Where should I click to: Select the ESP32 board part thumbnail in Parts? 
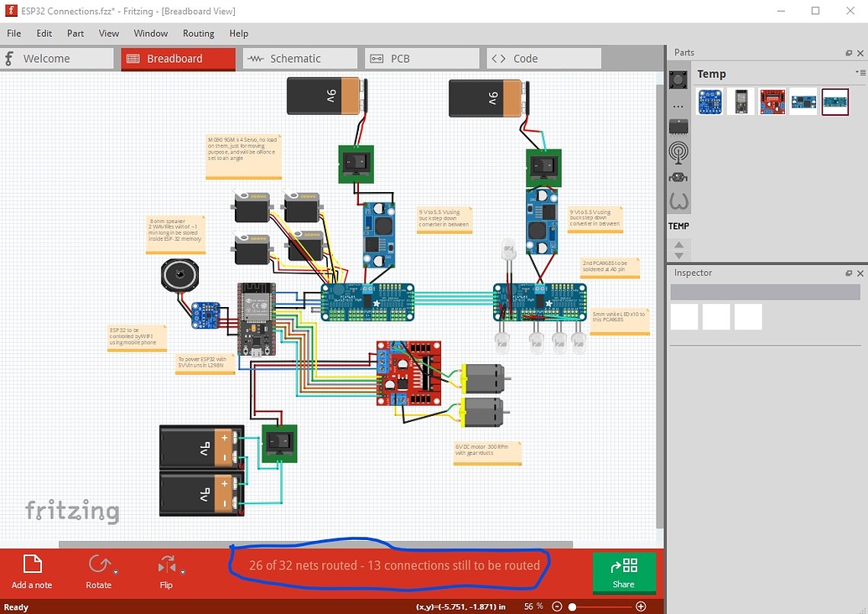pyautogui.click(x=741, y=101)
